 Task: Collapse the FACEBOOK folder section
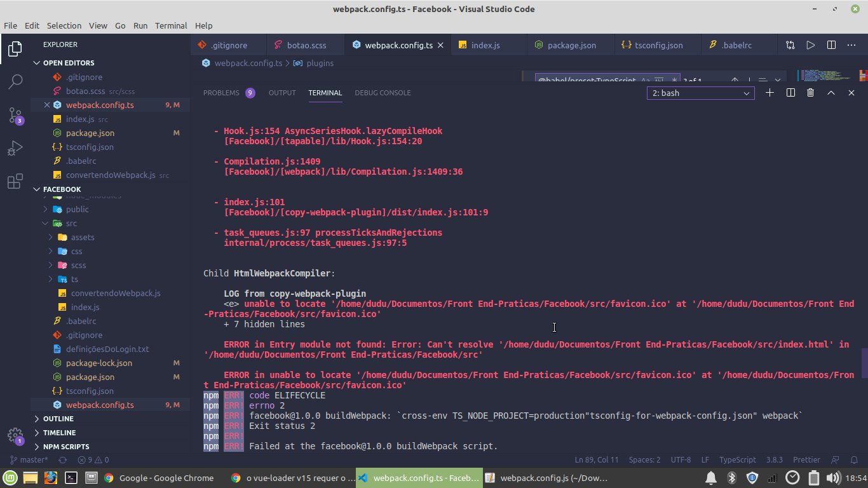(110, 189)
